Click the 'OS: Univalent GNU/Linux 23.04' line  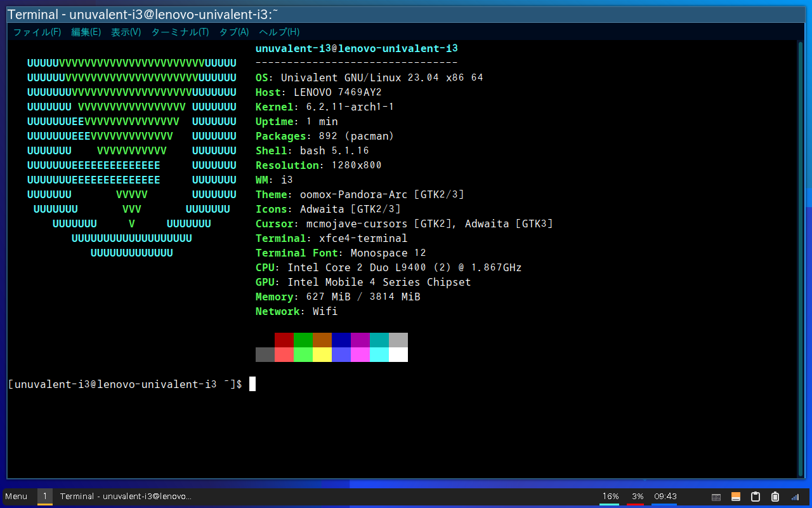tap(369, 77)
